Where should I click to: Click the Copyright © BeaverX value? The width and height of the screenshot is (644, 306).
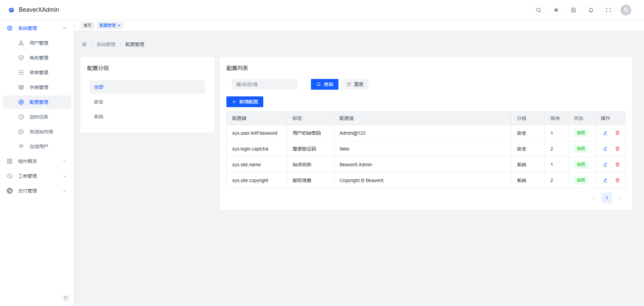pyautogui.click(x=362, y=180)
